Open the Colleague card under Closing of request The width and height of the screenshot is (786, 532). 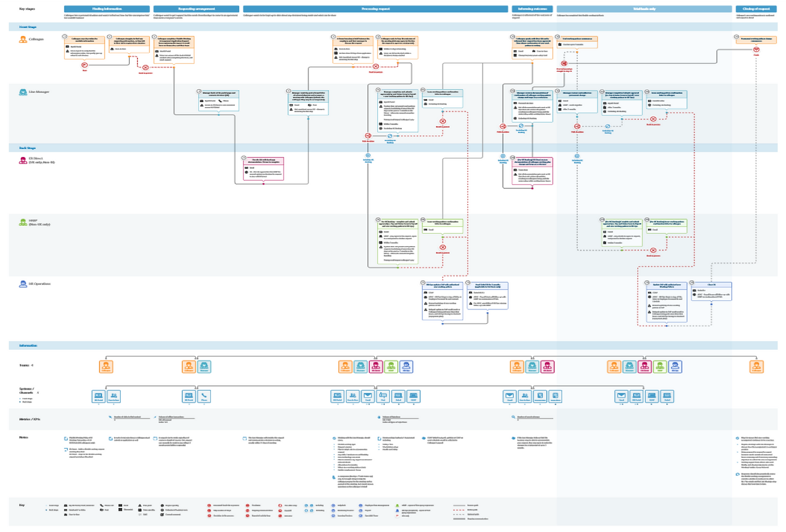(x=756, y=40)
